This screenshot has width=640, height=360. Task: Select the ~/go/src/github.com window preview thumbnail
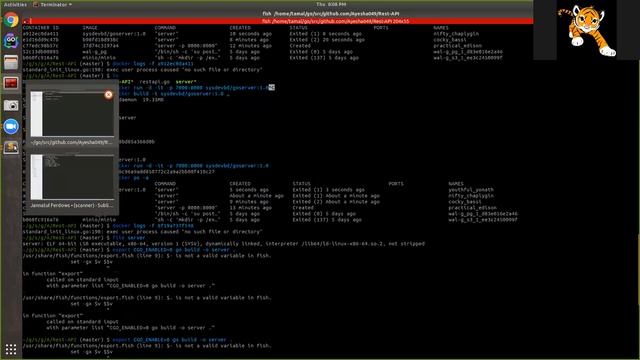(72, 113)
